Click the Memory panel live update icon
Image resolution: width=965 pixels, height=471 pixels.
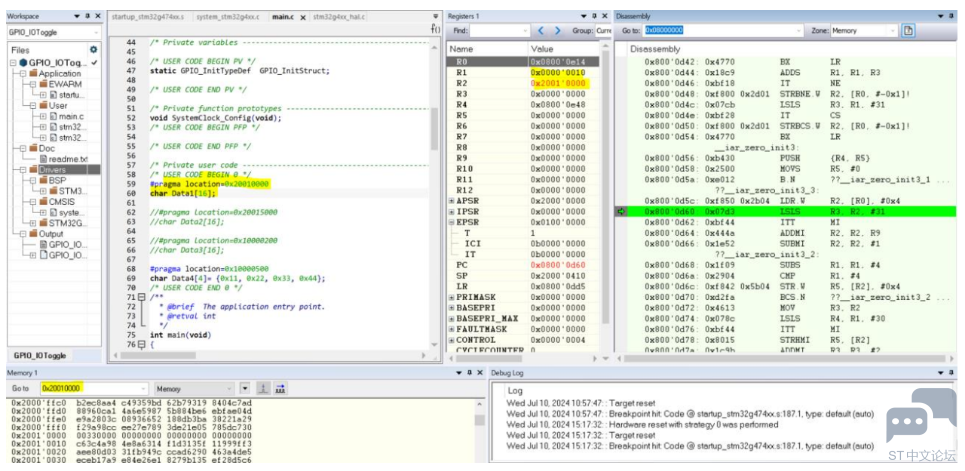pyautogui.click(x=263, y=388)
